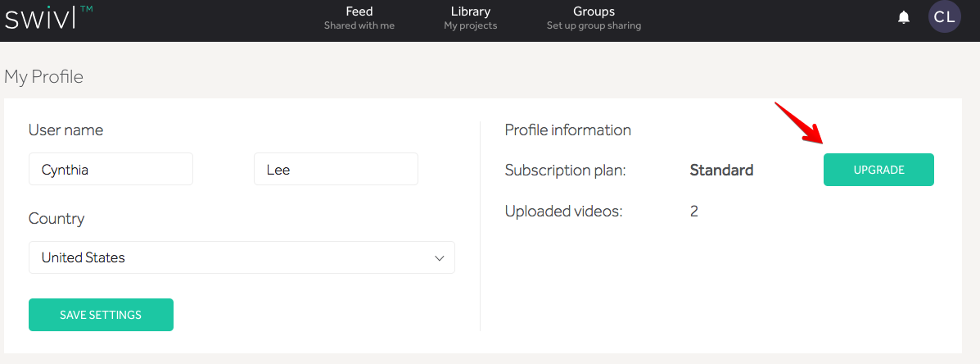Viewport: 980px width, 364px height.
Task: Click the Uploaded videos label
Action: click(563, 212)
